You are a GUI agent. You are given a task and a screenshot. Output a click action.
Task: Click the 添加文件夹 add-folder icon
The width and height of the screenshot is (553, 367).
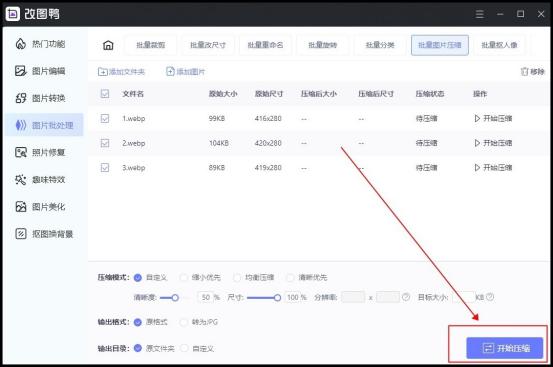click(103, 72)
